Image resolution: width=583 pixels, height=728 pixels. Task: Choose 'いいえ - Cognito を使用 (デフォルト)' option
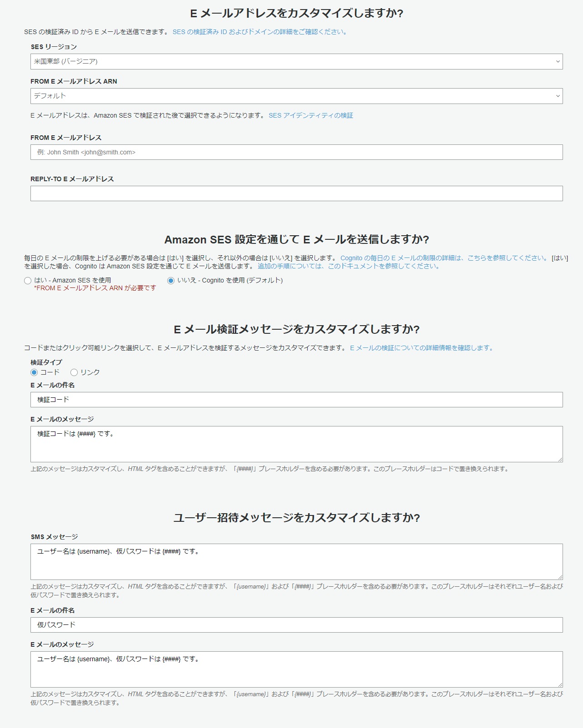click(x=171, y=281)
